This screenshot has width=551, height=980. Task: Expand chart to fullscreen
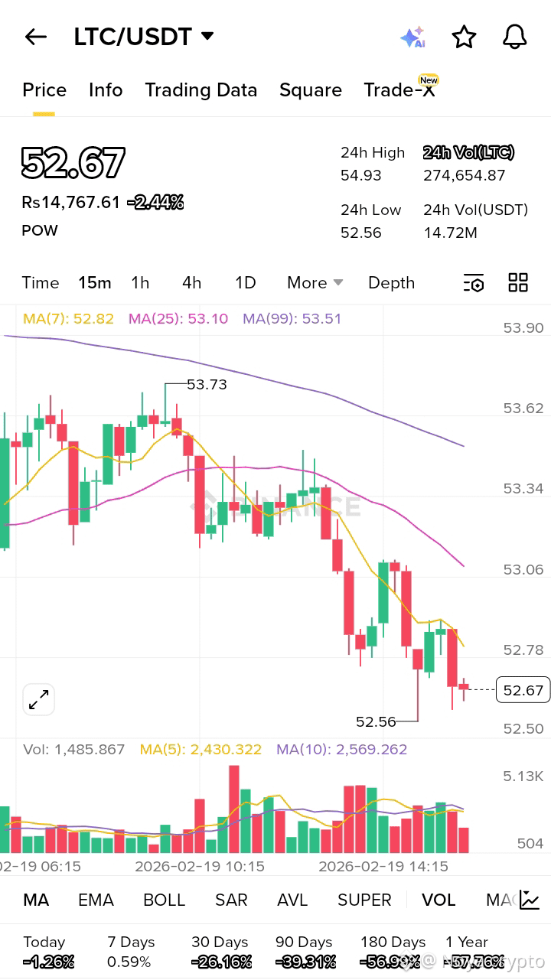click(x=38, y=699)
